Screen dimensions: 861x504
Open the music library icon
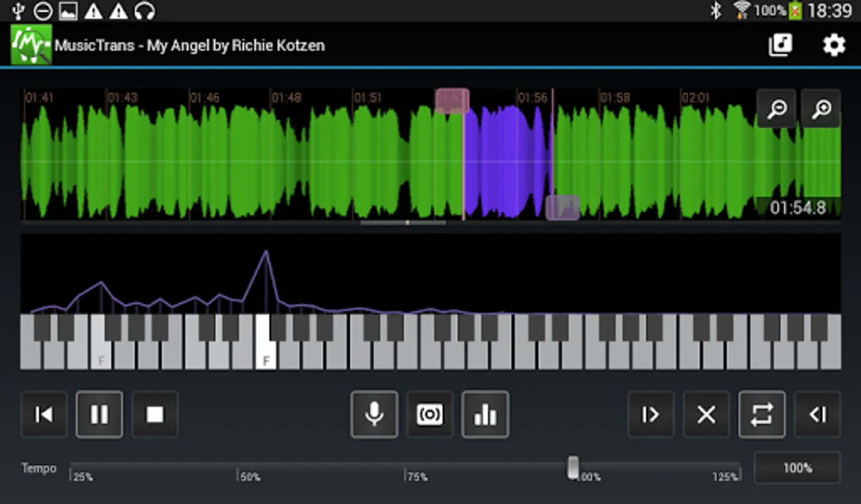tap(780, 45)
